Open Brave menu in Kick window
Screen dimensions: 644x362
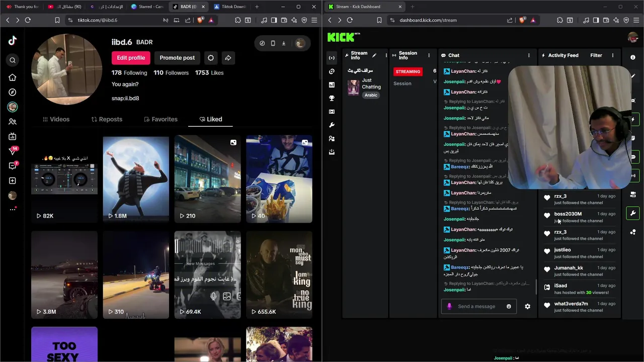tap(636, 20)
